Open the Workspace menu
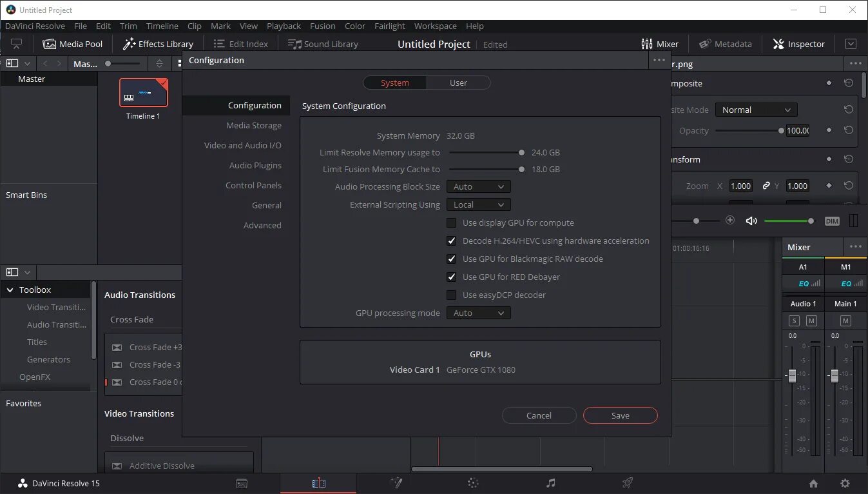 [435, 26]
